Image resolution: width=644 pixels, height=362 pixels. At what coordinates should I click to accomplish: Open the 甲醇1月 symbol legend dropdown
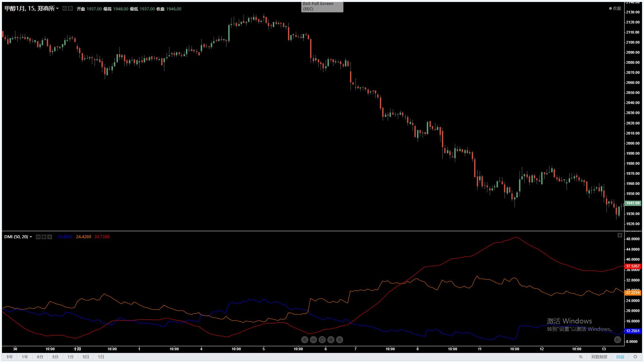pyautogui.click(x=57, y=9)
